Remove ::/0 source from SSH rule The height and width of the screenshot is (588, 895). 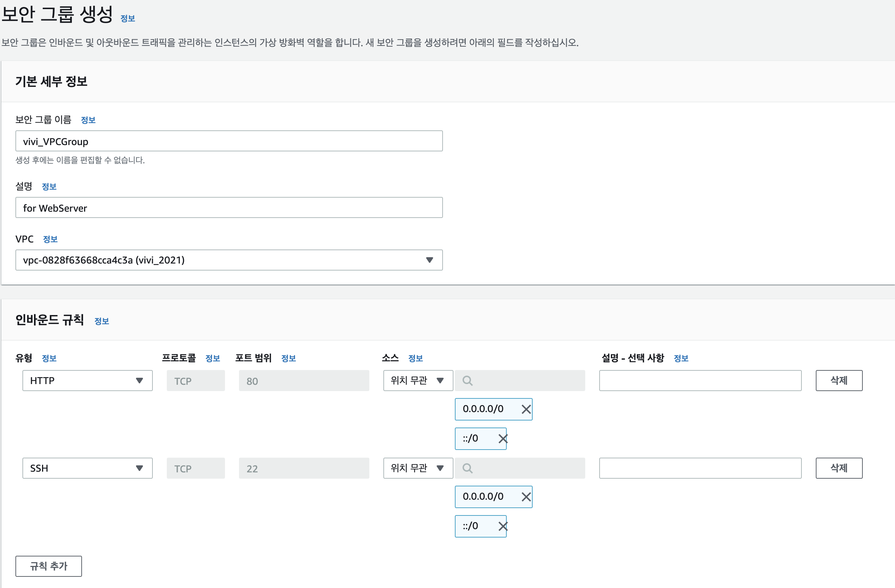click(503, 526)
